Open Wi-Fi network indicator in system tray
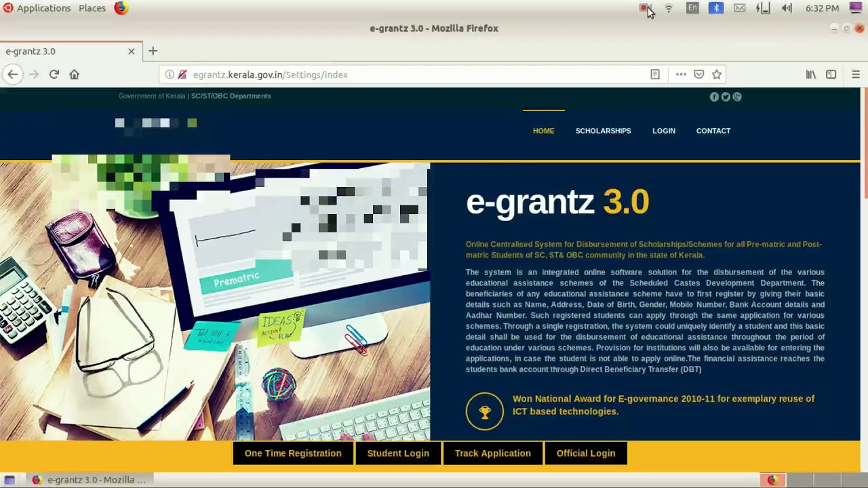The image size is (868, 488). pyautogui.click(x=669, y=8)
